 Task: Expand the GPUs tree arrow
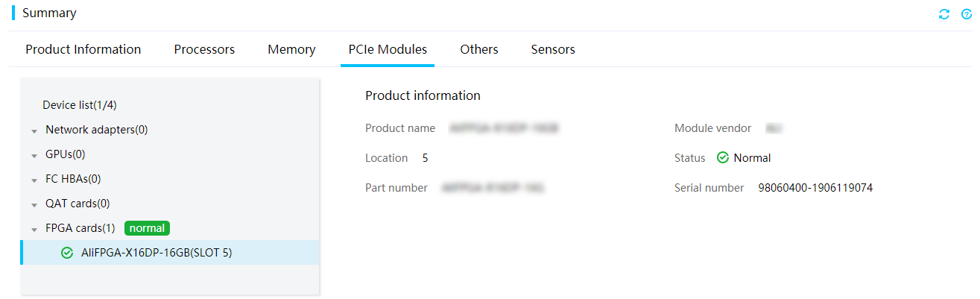pyautogui.click(x=34, y=156)
